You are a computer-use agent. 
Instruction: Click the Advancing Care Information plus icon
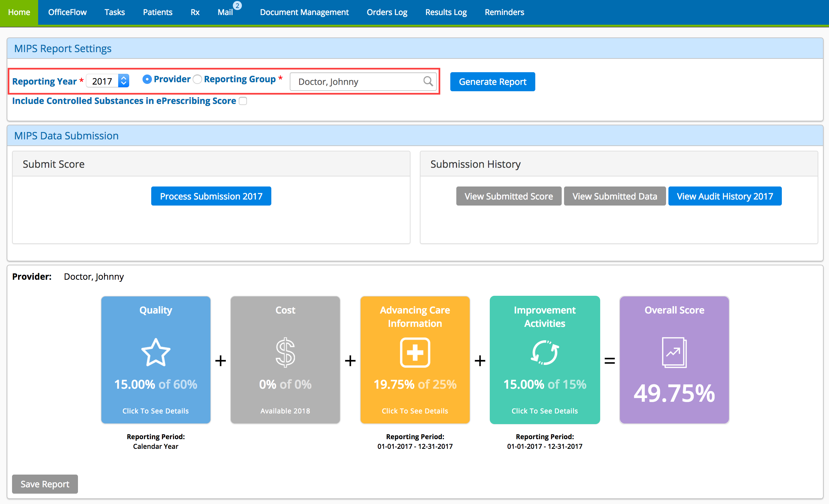(x=415, y=352)
